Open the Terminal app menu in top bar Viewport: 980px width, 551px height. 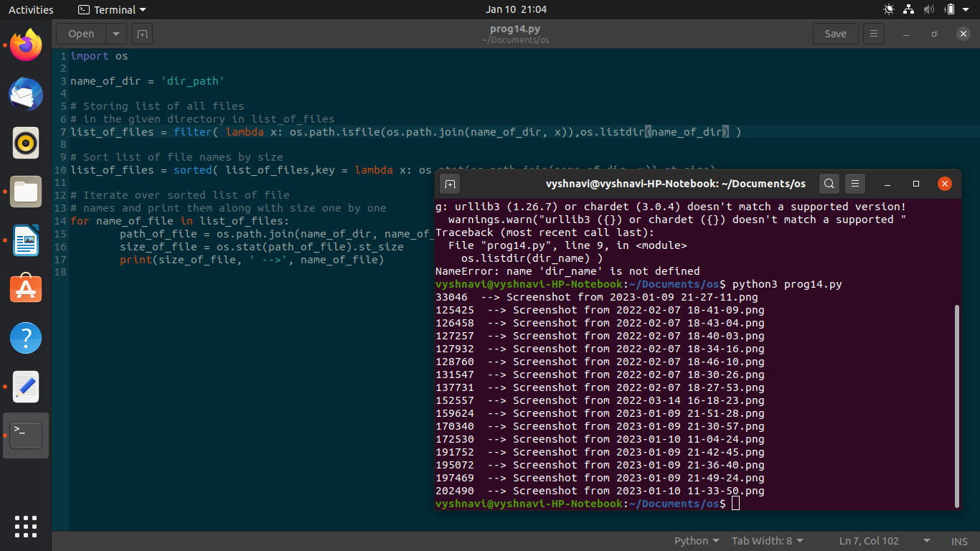(x=112, y=10)
